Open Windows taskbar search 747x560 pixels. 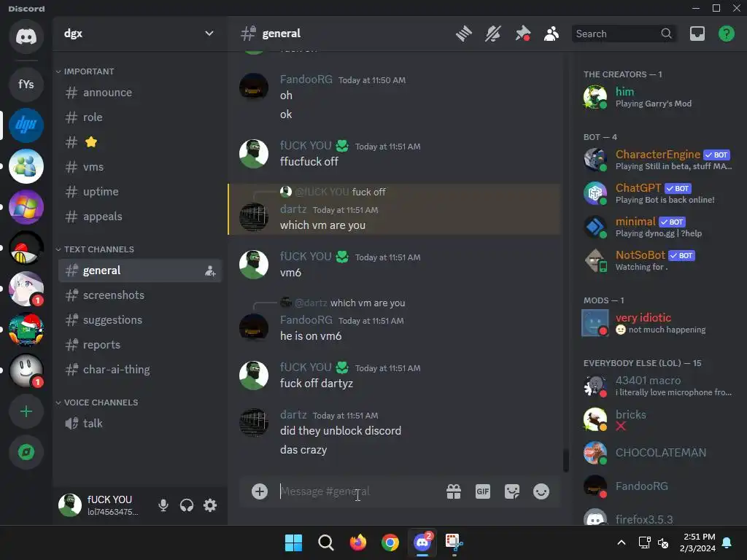326,542
